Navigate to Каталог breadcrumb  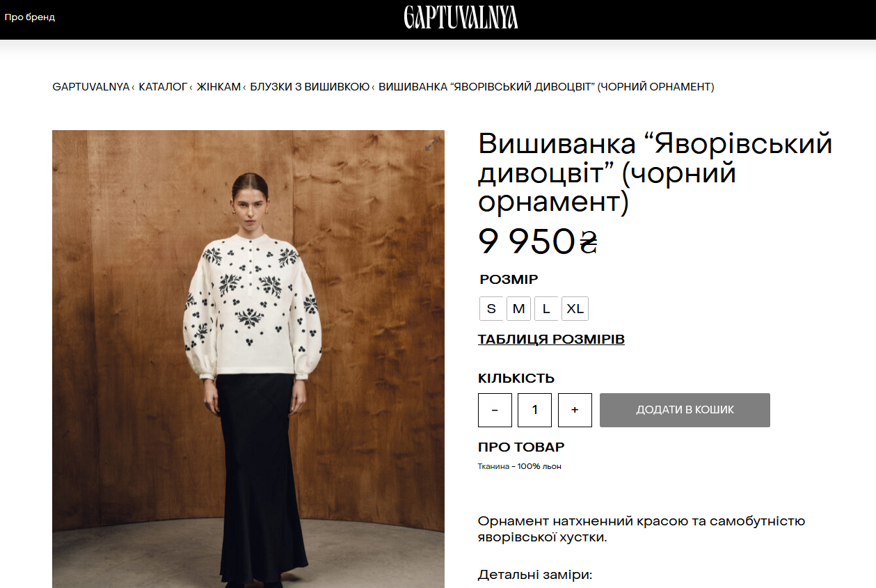(x=163, y=87)
